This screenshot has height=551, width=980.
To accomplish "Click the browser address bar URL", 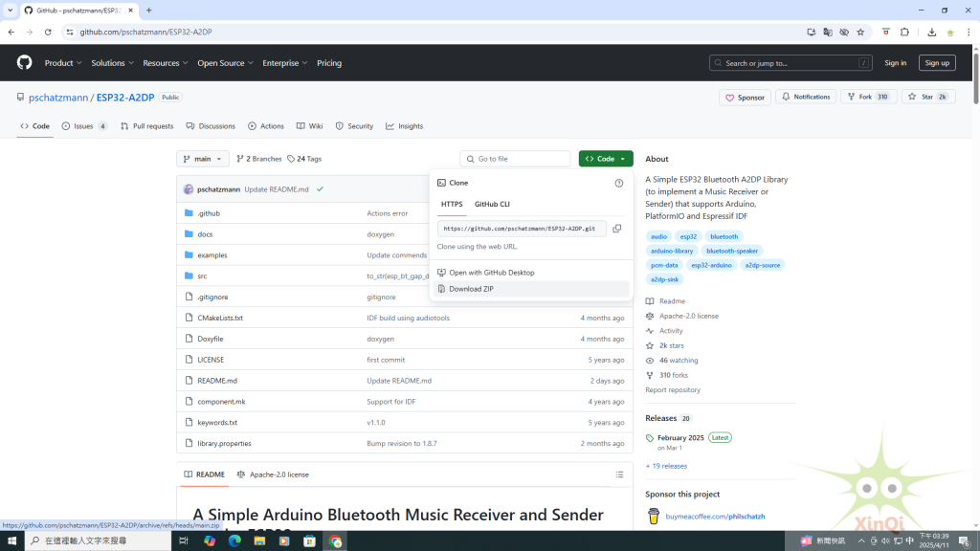I will click(145, 32).
